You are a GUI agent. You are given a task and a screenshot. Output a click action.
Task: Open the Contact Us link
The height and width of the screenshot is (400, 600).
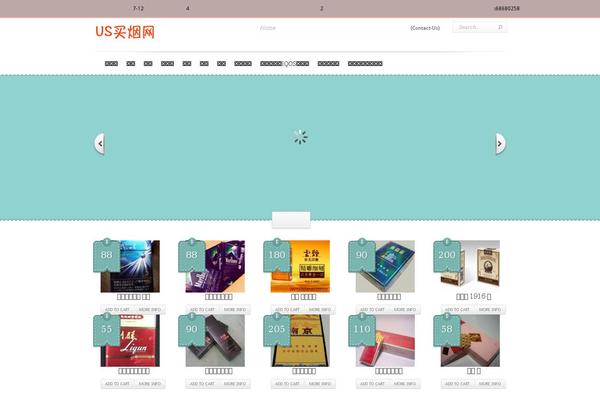pos(425,28)
